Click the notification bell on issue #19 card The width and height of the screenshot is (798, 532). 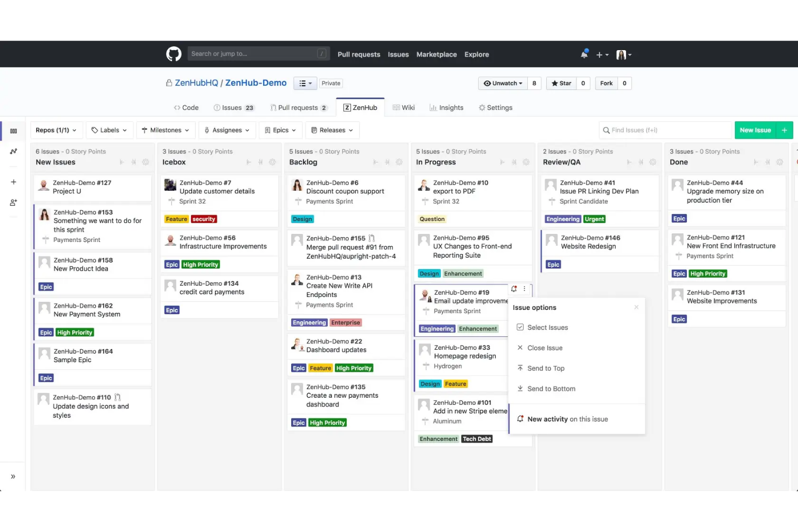click(x=514, y=289)
